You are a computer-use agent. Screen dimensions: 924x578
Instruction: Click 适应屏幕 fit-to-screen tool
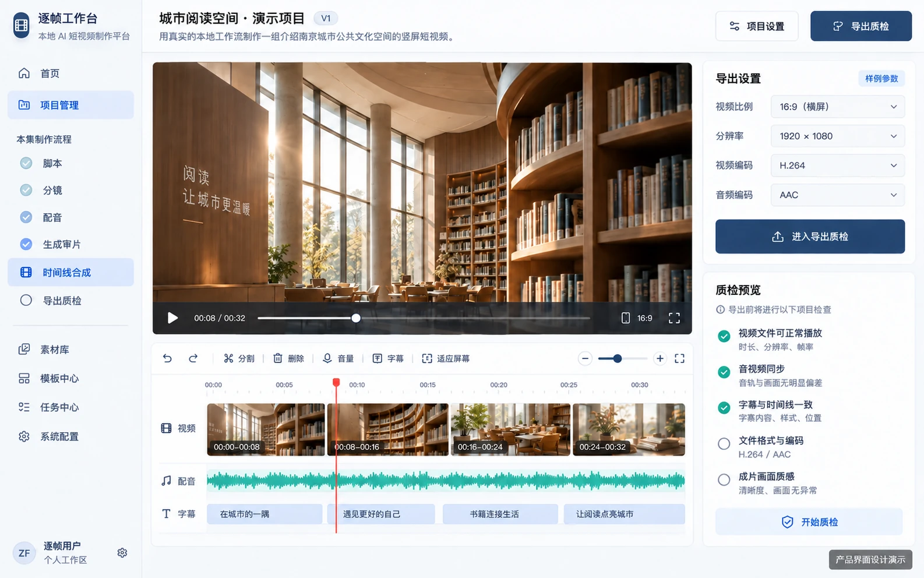pyautogui.click(x=446, y=358)
